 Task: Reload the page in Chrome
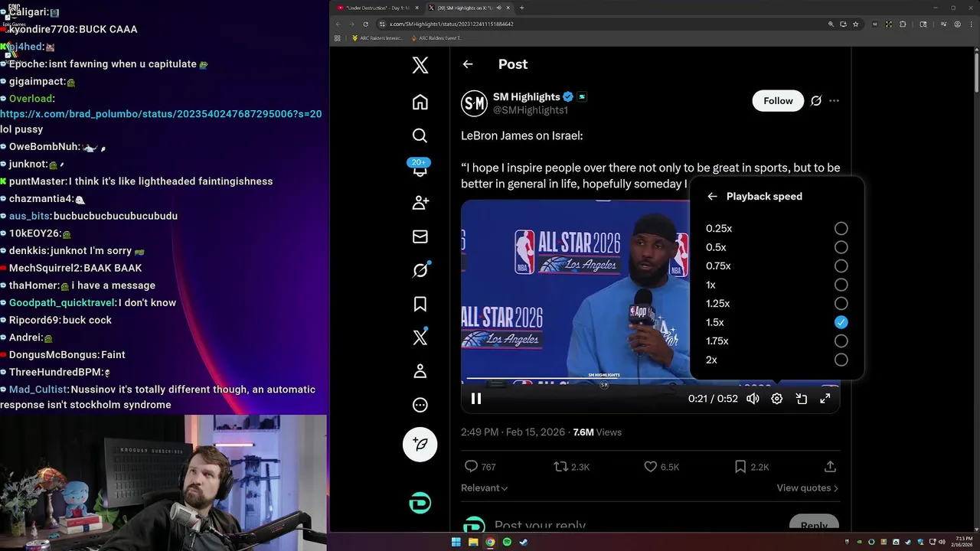pyautogui.click(x=365, y=24)
